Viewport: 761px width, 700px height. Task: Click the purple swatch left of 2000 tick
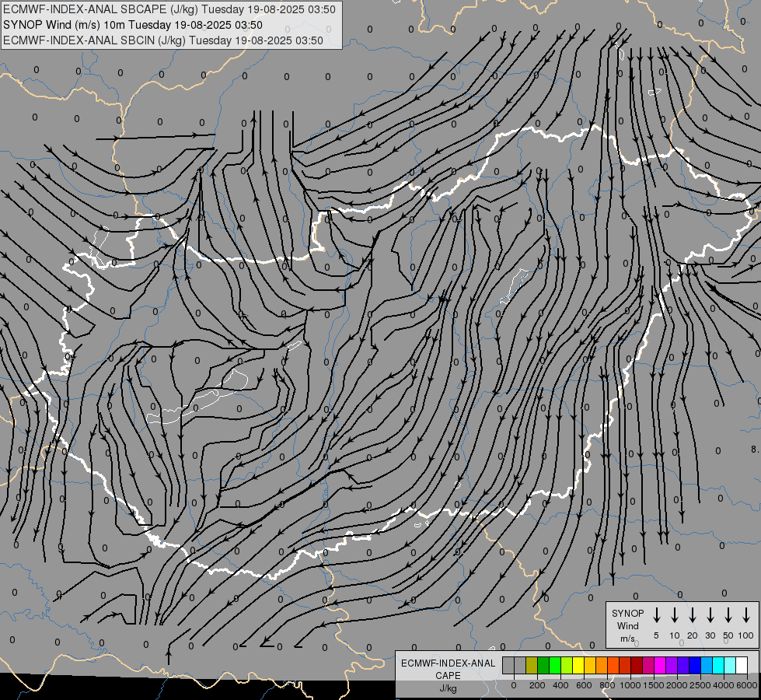[x=672, y=665]
